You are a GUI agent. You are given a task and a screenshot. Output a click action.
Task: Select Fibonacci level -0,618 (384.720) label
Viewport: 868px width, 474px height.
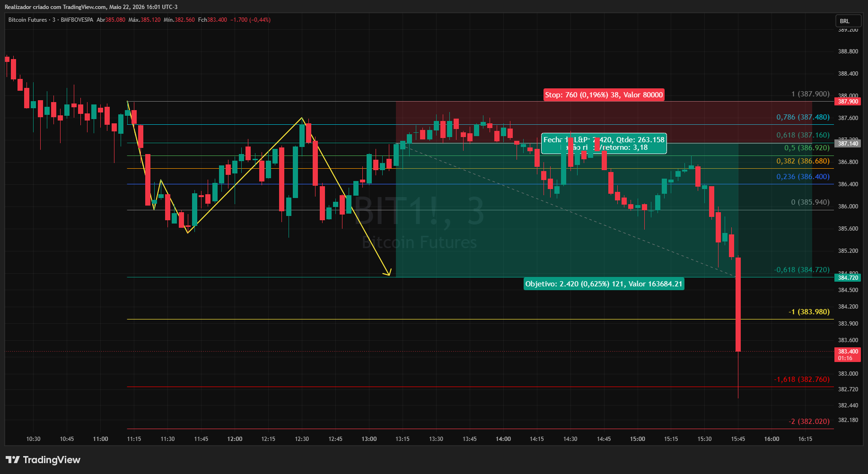tap(802, 270)
